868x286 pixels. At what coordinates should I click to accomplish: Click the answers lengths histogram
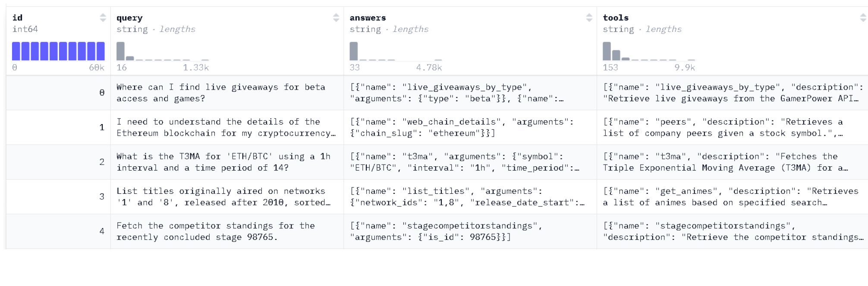[396, 51]
